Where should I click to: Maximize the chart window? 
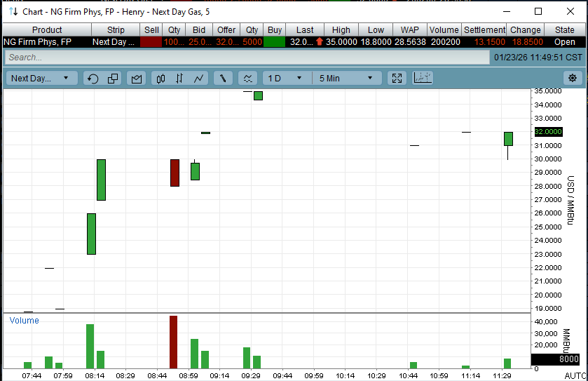pyautogui.click(x=538, y=11)
